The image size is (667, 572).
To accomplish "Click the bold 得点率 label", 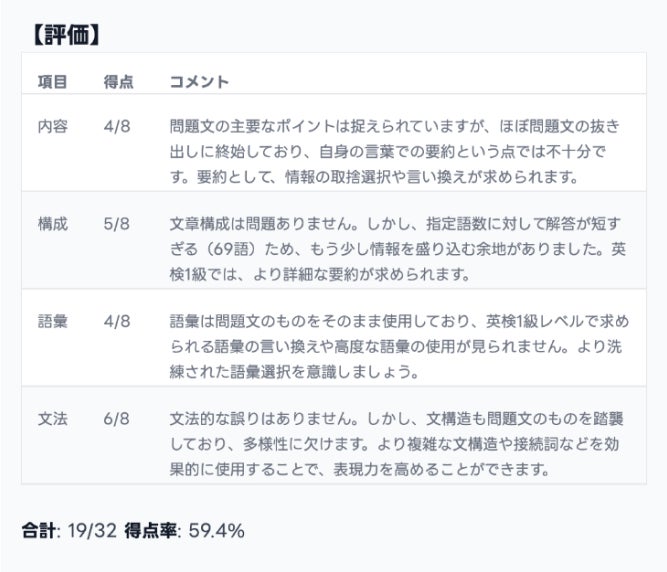I will pos(150,530).
